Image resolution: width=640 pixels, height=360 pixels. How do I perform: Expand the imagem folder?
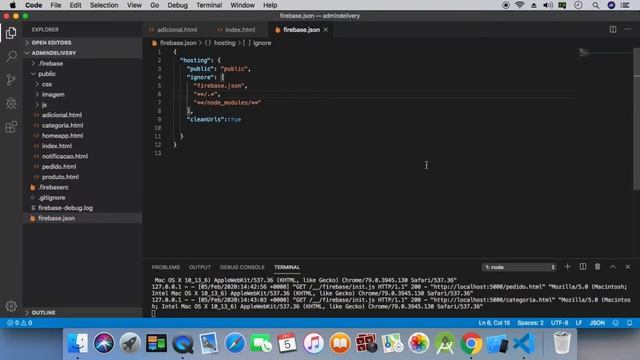point(53,94)
